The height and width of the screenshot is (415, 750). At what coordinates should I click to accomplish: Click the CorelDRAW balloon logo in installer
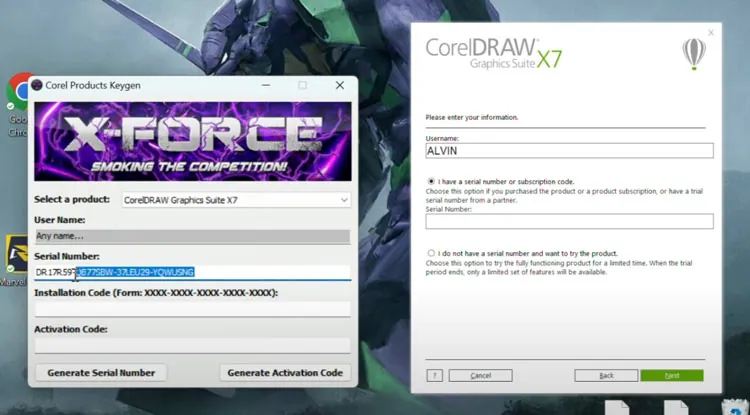click(694, 54)
